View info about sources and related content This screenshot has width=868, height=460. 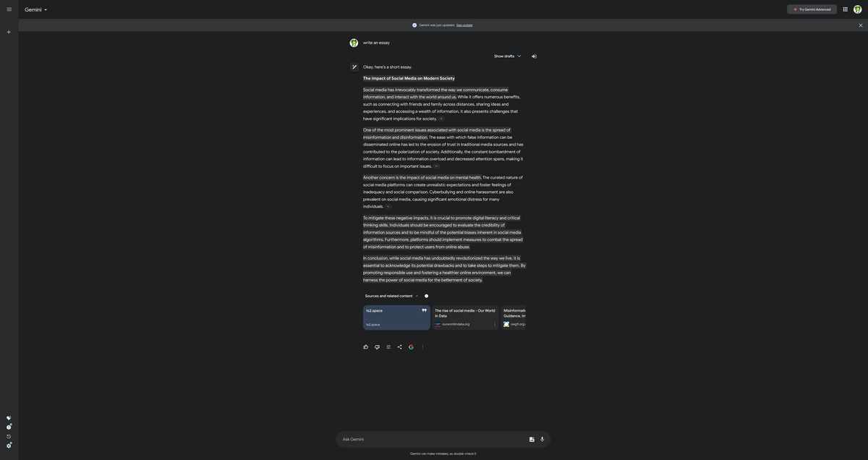click(427, 296)
